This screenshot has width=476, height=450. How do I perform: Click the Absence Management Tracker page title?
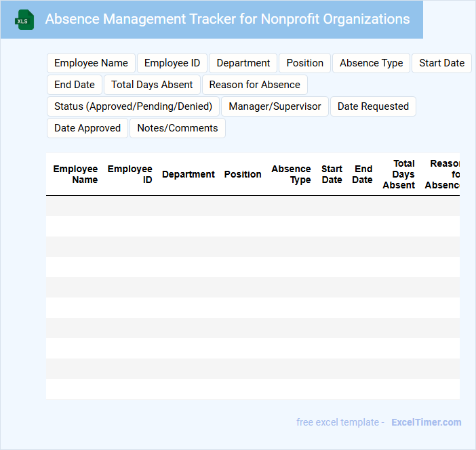[227, 19]
